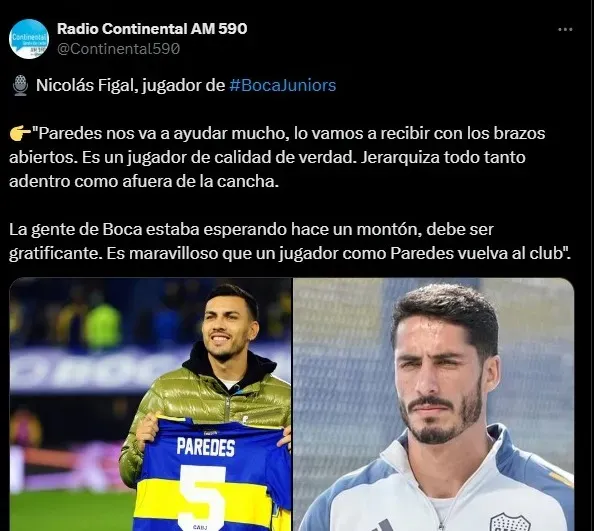Follow the #BocaJuniors hashtag link
Image resolution: width=594 pixels, height=531 pixels.
(283, 85)
